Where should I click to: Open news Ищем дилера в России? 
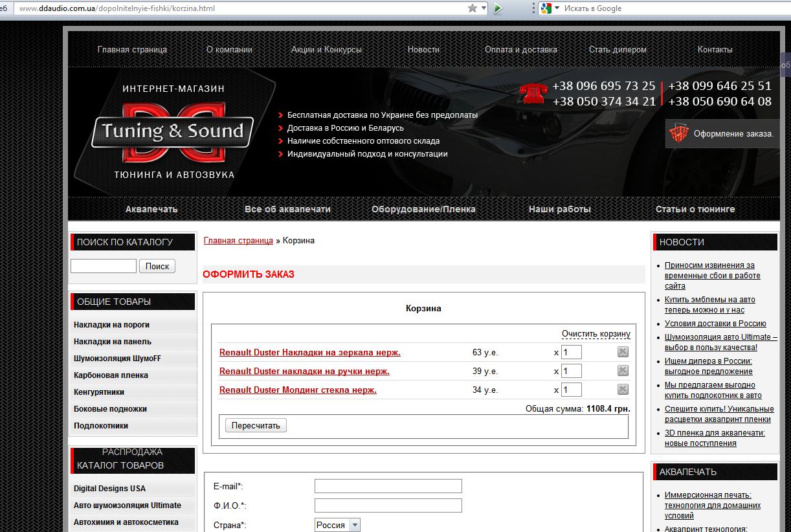[x=709, y=366]
